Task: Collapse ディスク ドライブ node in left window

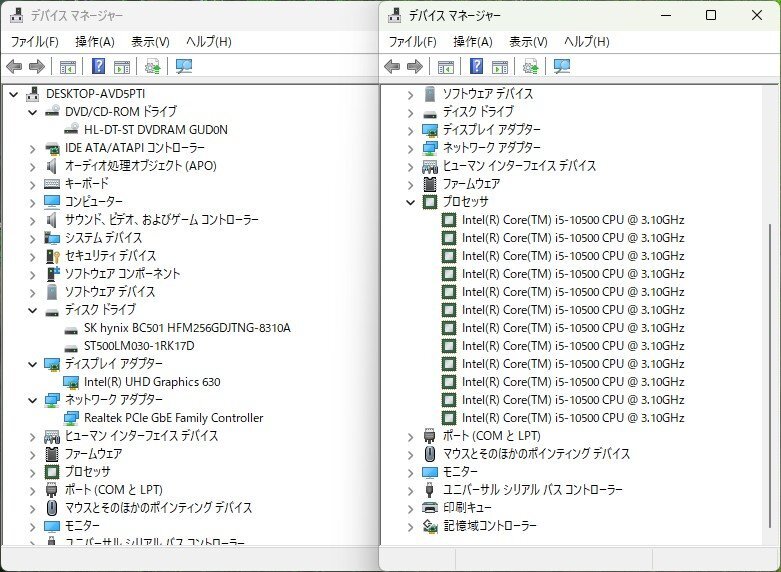Action: [32, 310]
